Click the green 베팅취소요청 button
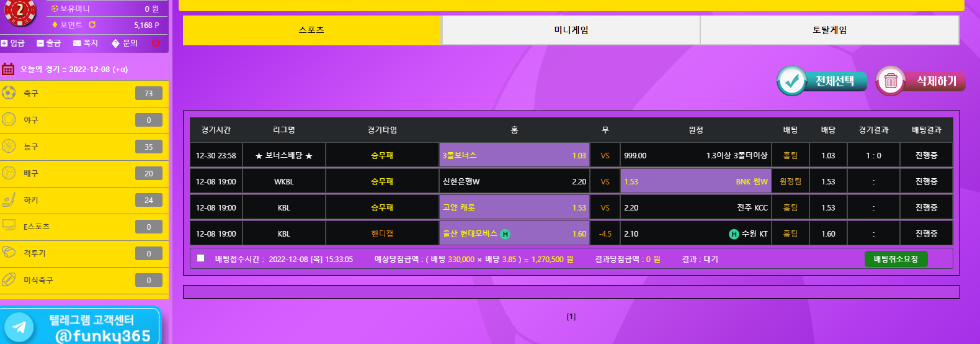The image size is (980, 344). tap(896, 259)
